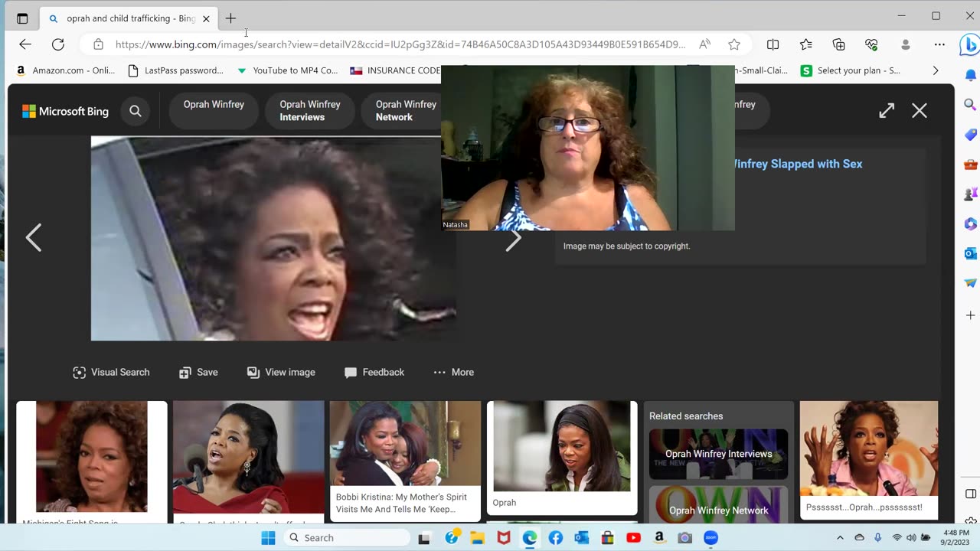This screenshot has width=980, height=551.
Task: Open Facebook from the taskbar
Action: (x=555, y=538)
